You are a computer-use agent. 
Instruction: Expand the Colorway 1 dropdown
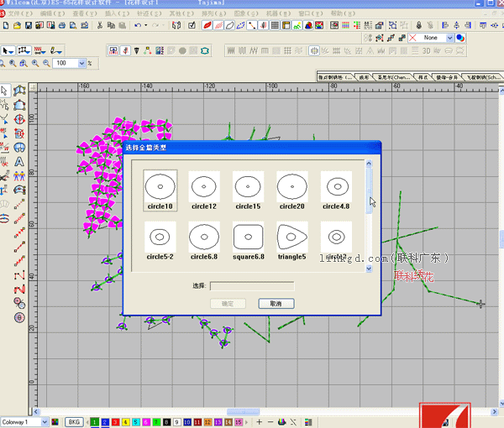tap(45, 421)
